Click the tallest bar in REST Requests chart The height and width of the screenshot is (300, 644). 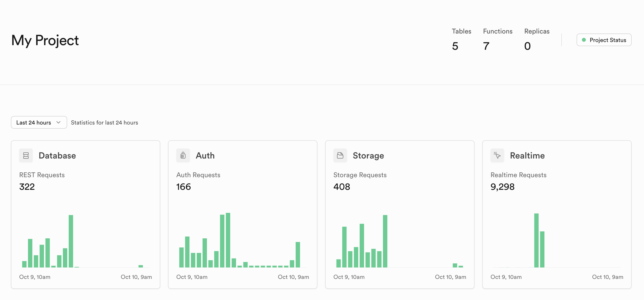coord(71,241)
